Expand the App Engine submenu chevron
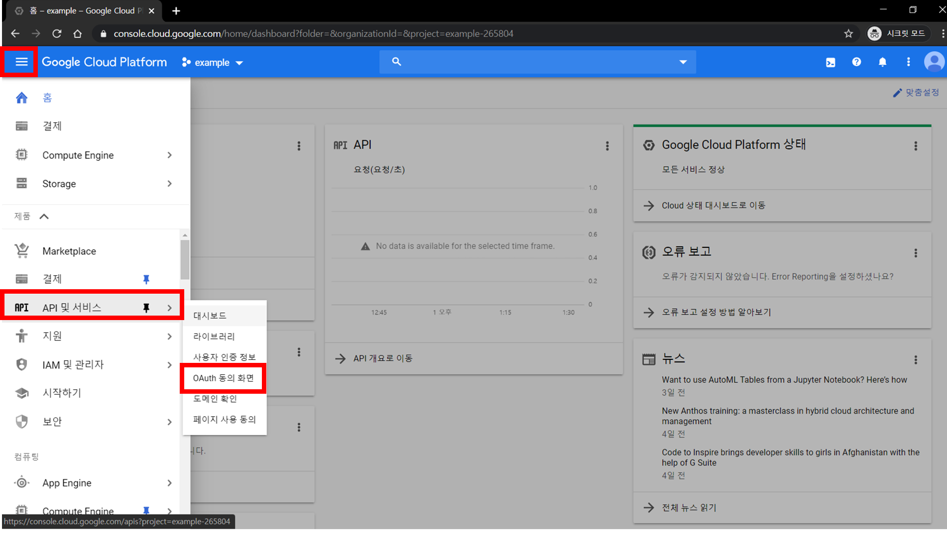Screen dimensions: 947x560 click(x=169, y=483)
